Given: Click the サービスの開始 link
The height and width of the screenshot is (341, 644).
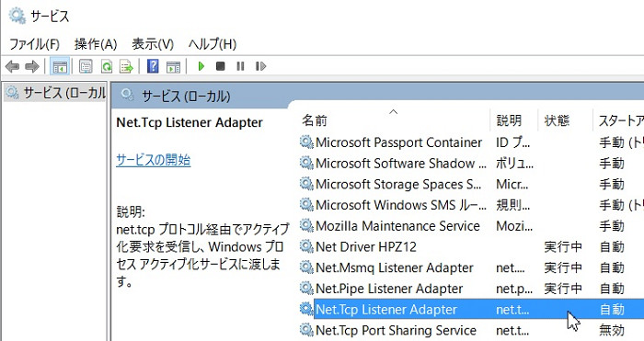Looking at the screenshot, I should [x=154, y=160].
